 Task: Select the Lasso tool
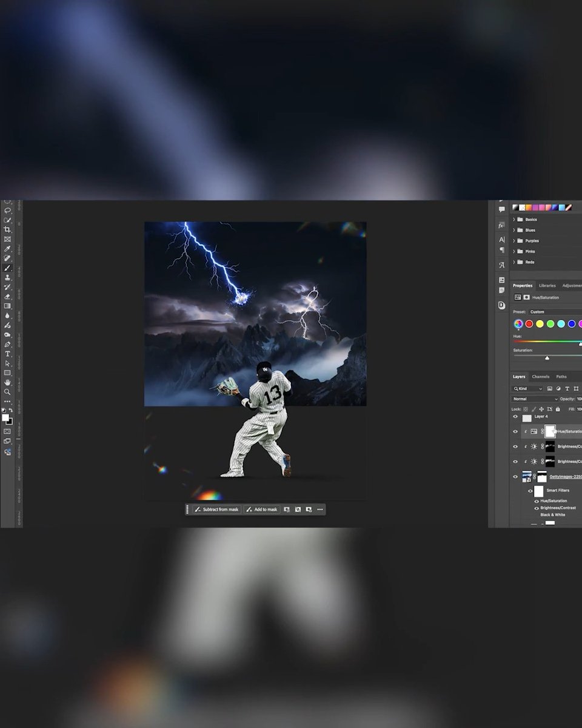coord(7,210)
